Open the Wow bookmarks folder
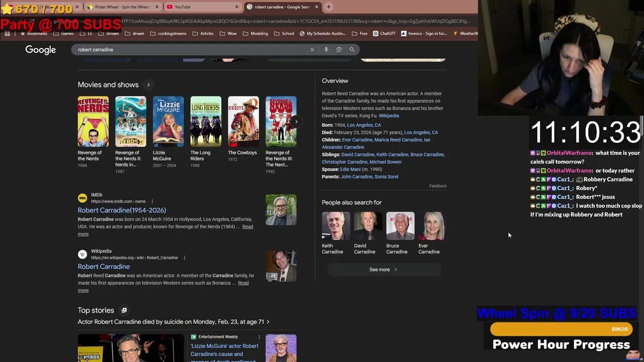644x362 pixels. pos(228,34)
